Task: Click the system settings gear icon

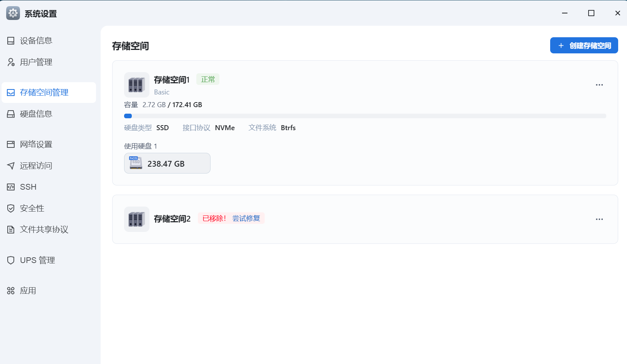Action: [13, 13]
